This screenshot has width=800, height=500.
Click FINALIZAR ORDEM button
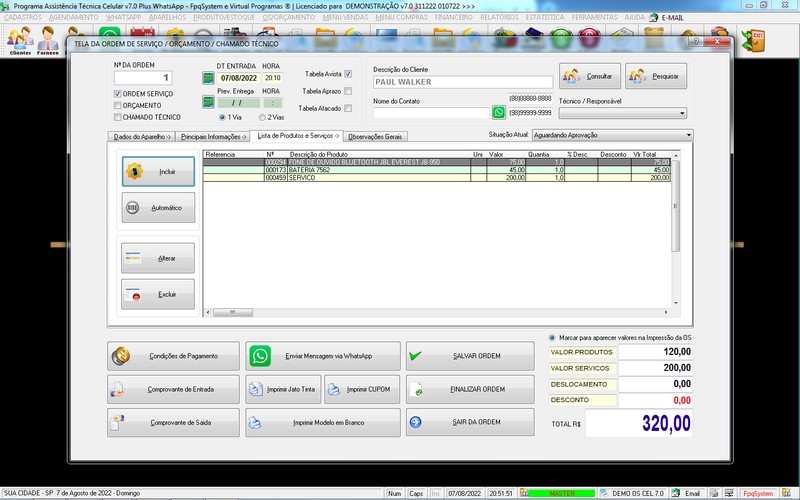pyautogui.click(x=470, y=389)
